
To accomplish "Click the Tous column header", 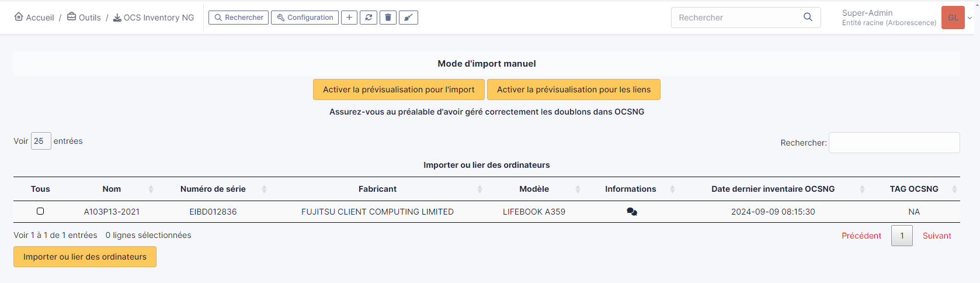I will point(40,189).
